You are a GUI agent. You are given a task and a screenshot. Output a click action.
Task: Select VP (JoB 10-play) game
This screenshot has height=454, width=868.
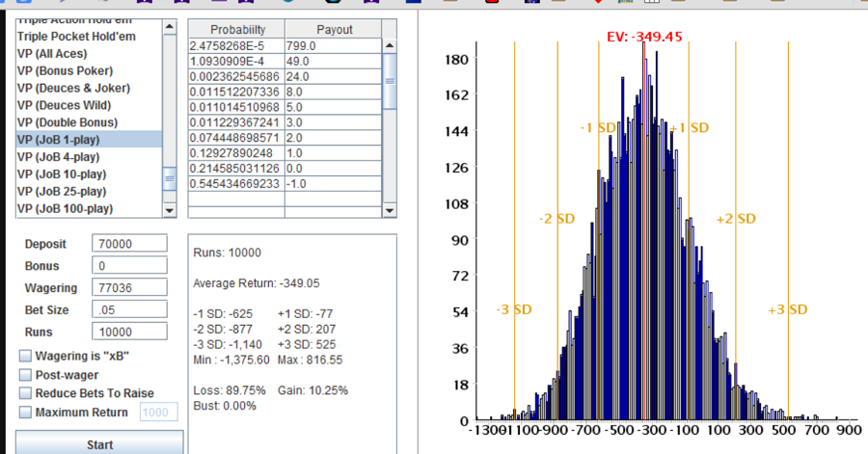pos(89,174)
